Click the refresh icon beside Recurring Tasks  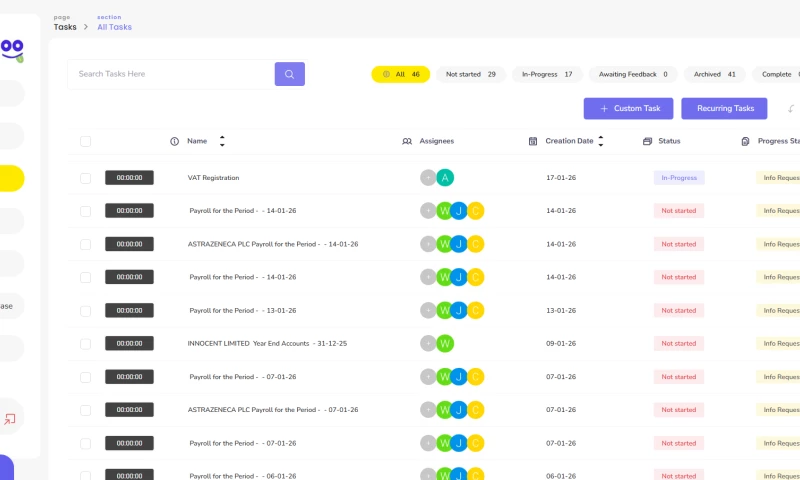click(x=791, y=109)
